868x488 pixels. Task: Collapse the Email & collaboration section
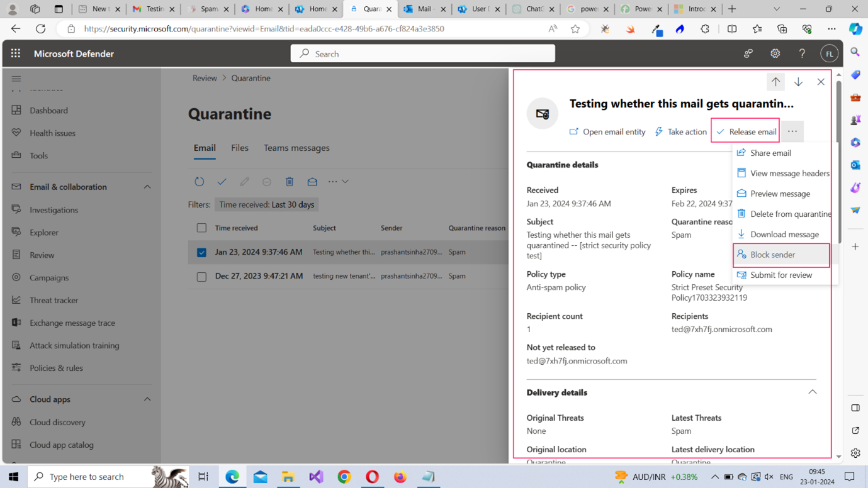pyautogui.click(x=147, y=187)
